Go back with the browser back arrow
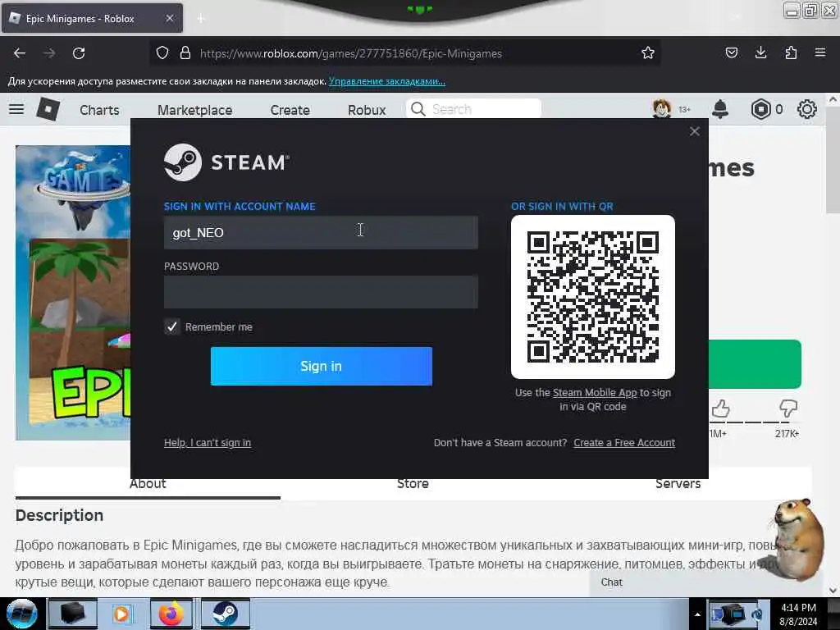The height and width of the screenshot is (630, 840). 20,53
